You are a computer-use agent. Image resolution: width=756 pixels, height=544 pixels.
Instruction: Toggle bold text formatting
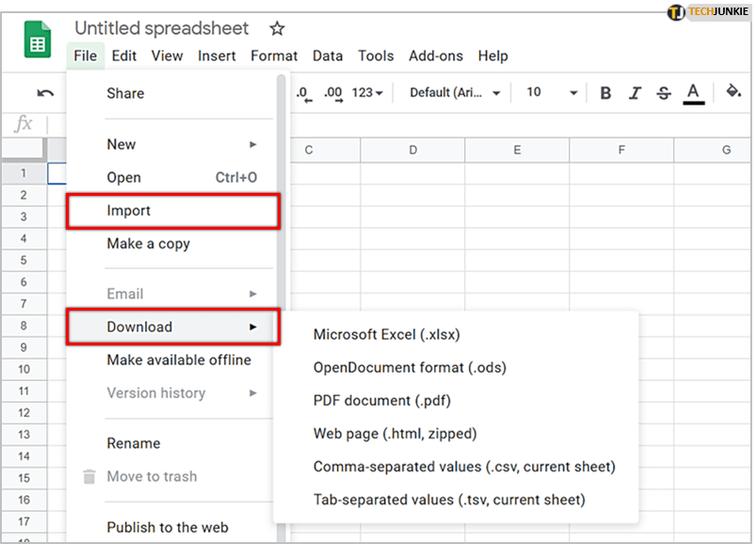tap(605, 92)
